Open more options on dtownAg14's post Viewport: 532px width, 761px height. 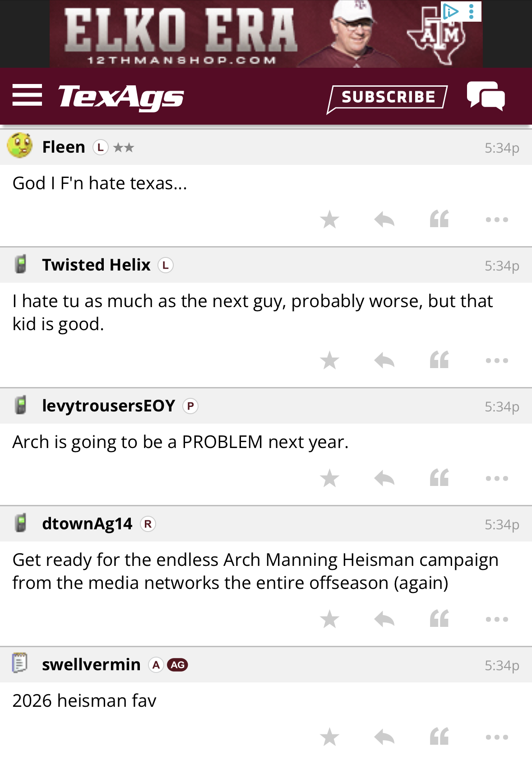tap(497, 619)
